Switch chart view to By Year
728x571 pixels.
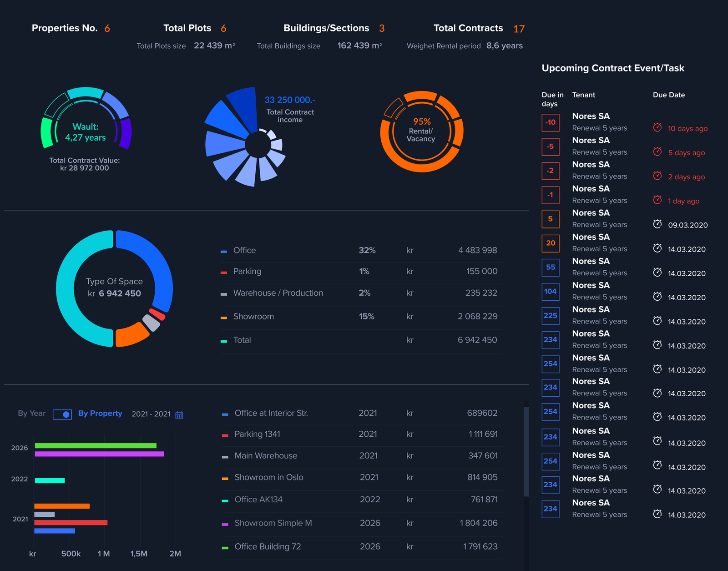32,413
